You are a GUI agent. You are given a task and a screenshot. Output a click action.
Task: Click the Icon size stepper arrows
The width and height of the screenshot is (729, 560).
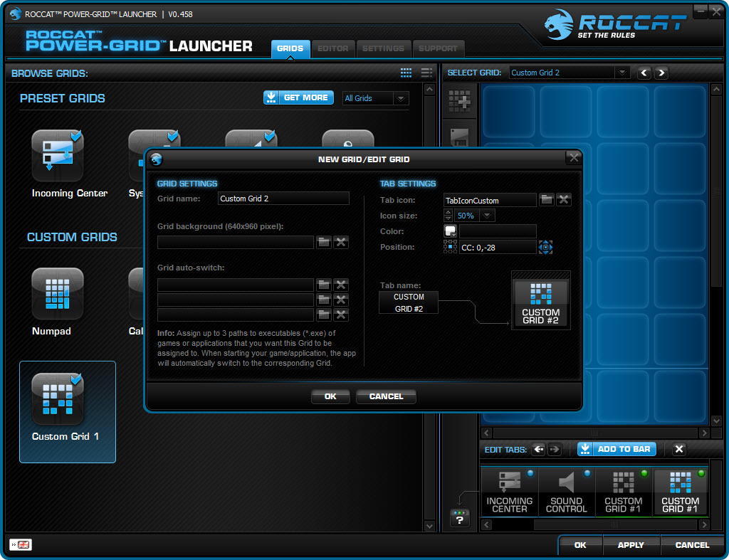point(449,215)
